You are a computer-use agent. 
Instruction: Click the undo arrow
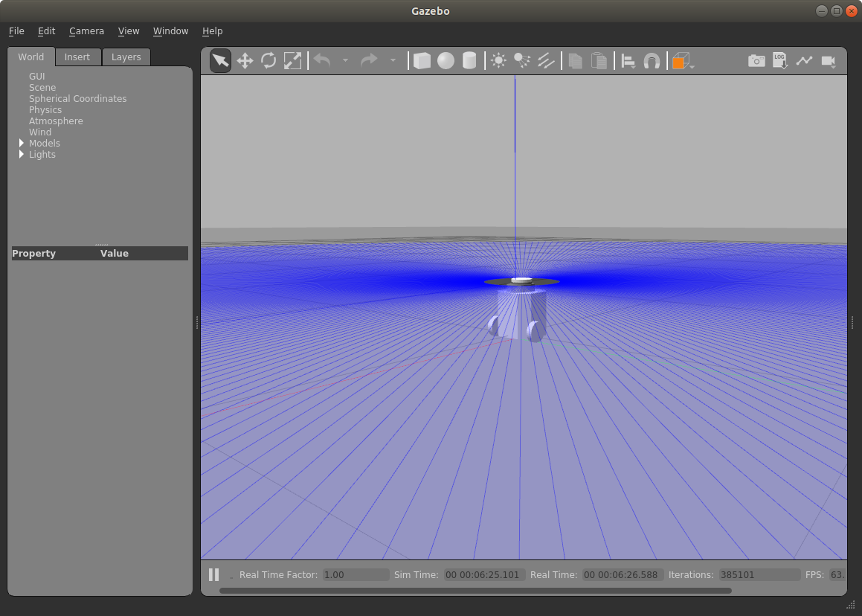click(x=322, y=60)
